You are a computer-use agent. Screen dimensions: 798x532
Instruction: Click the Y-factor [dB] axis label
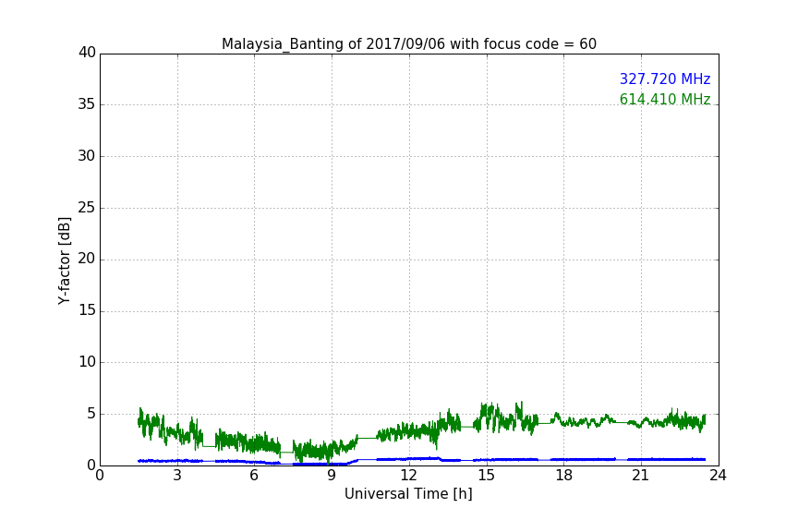tap(64, 260)
